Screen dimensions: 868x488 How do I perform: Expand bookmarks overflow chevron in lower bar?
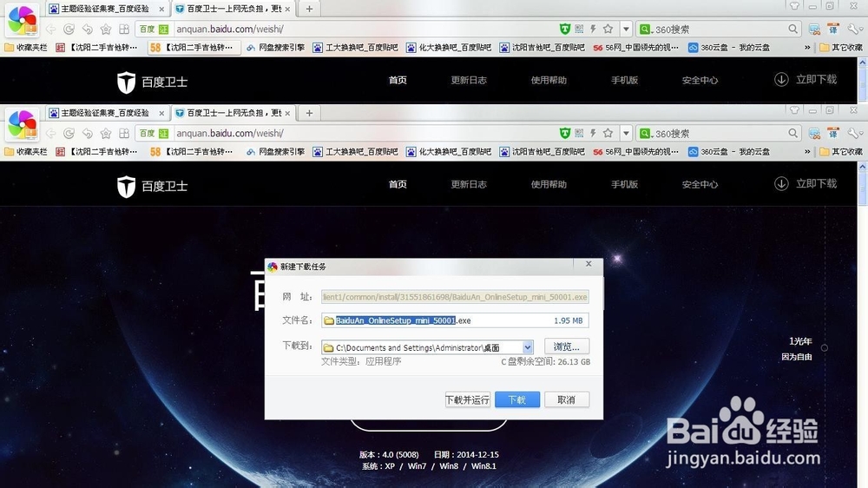(x=807, y=152)
